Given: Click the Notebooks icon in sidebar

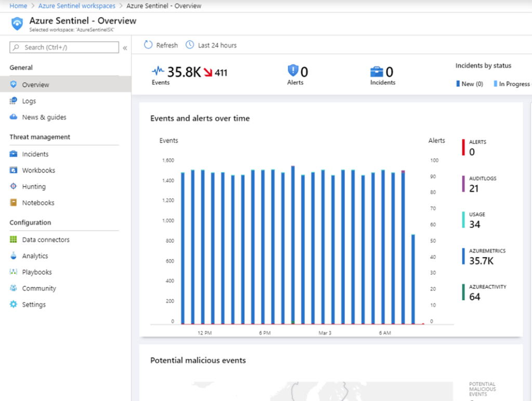Looking at the screenshot, I should click(13, 203).
